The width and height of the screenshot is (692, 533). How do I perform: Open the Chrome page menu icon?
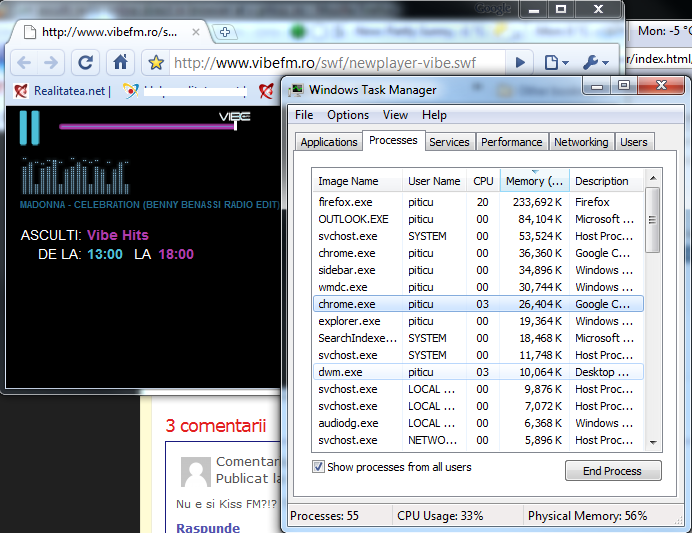point(556,63)
